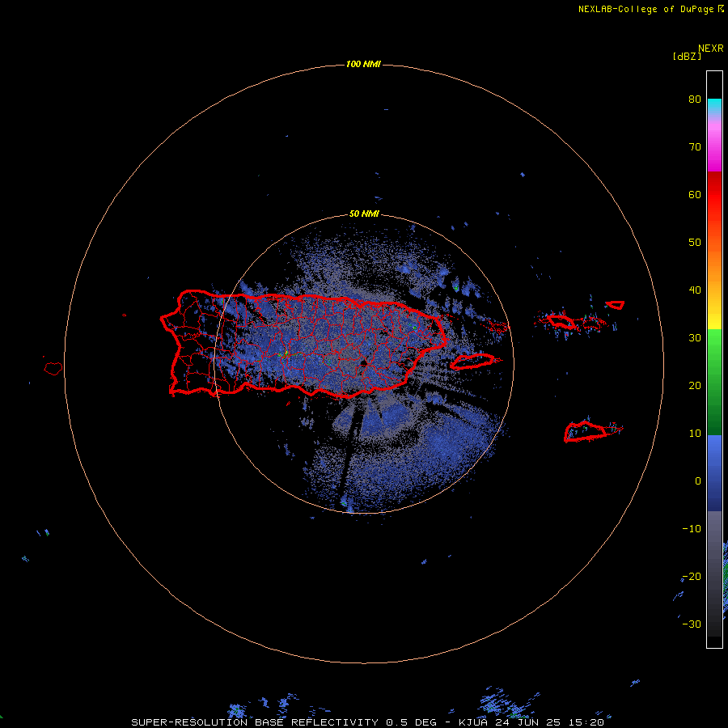Click the 70 value on the dBZ scale
This screenshot has height=728, width=728.
(695, 147)
